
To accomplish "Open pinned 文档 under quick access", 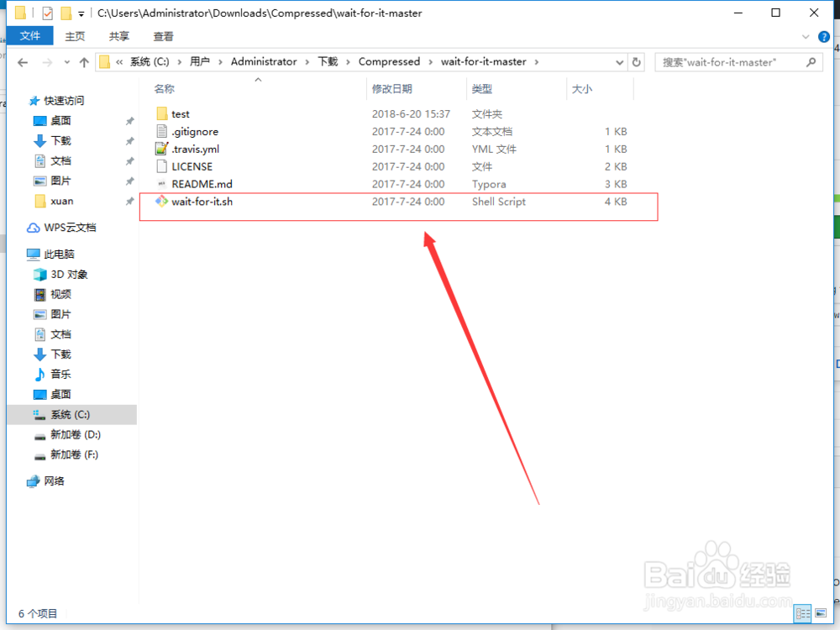I will (x=60, y=160).
